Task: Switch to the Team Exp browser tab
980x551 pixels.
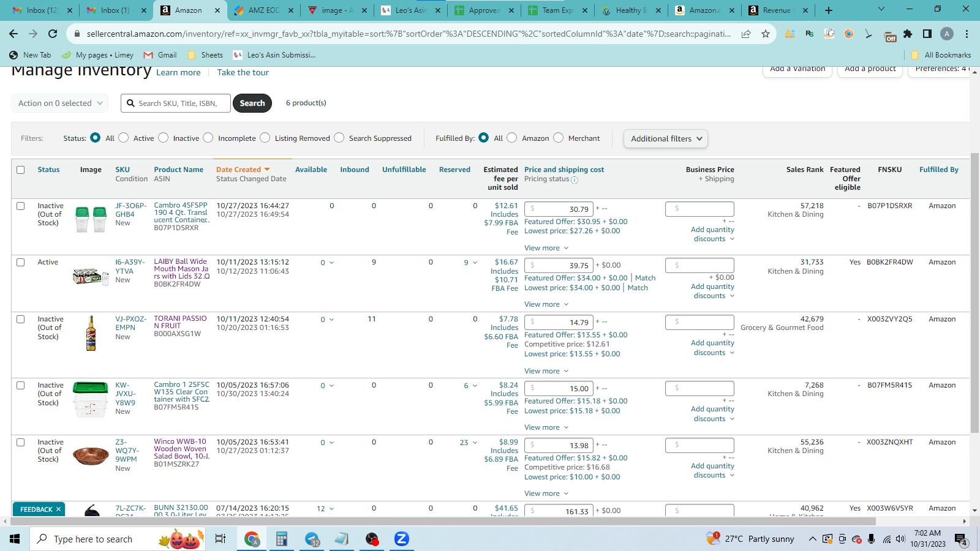Action: tap(558, 10)
